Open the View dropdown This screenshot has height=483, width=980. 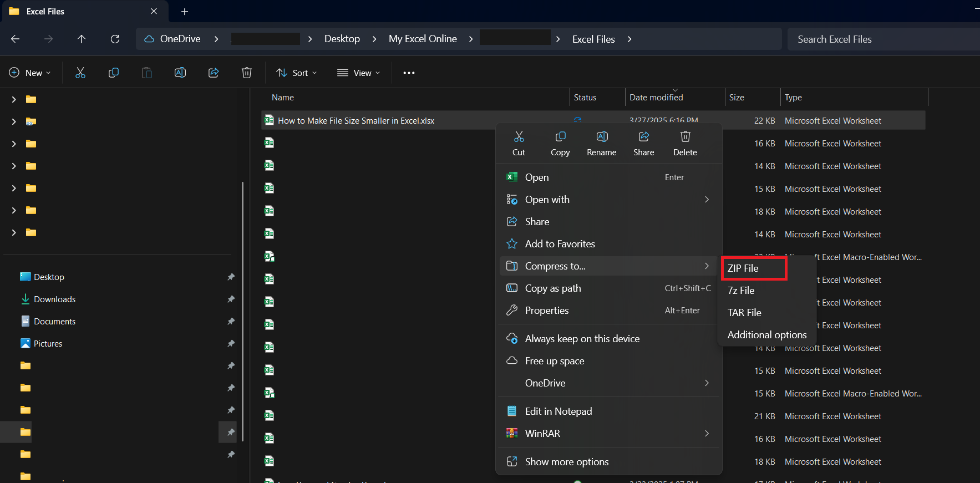click(x=359, y=73)
